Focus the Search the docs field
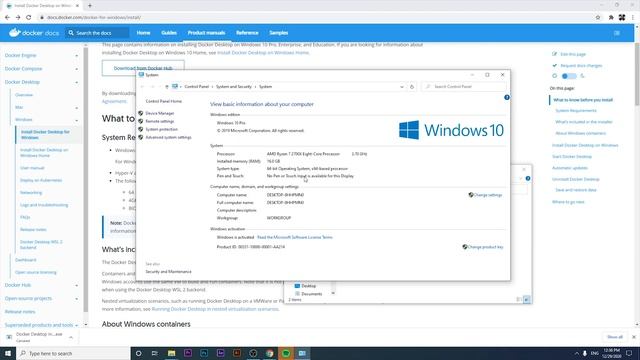This screenshot has width=640, height=360. click(x=97, y=33)
